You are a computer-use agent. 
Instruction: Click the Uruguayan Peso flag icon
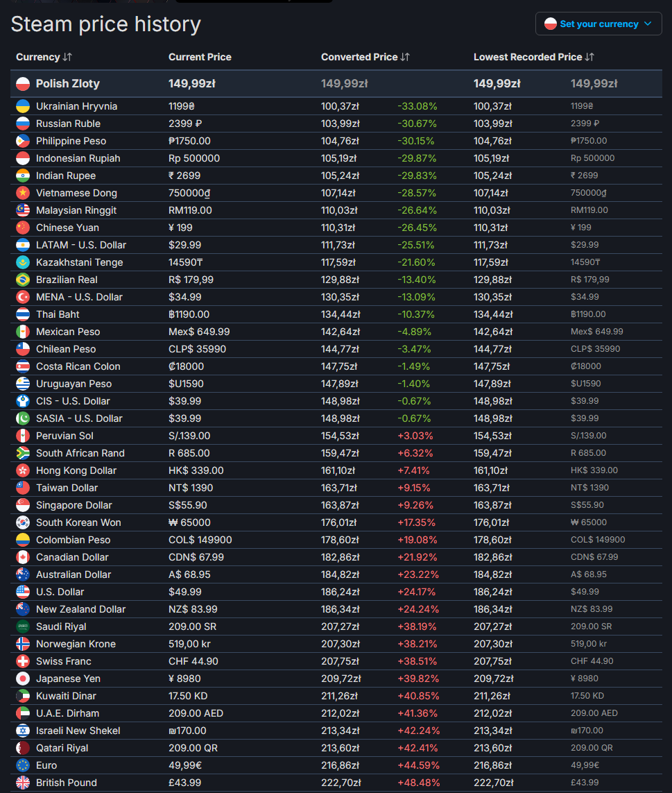point(23,384)
